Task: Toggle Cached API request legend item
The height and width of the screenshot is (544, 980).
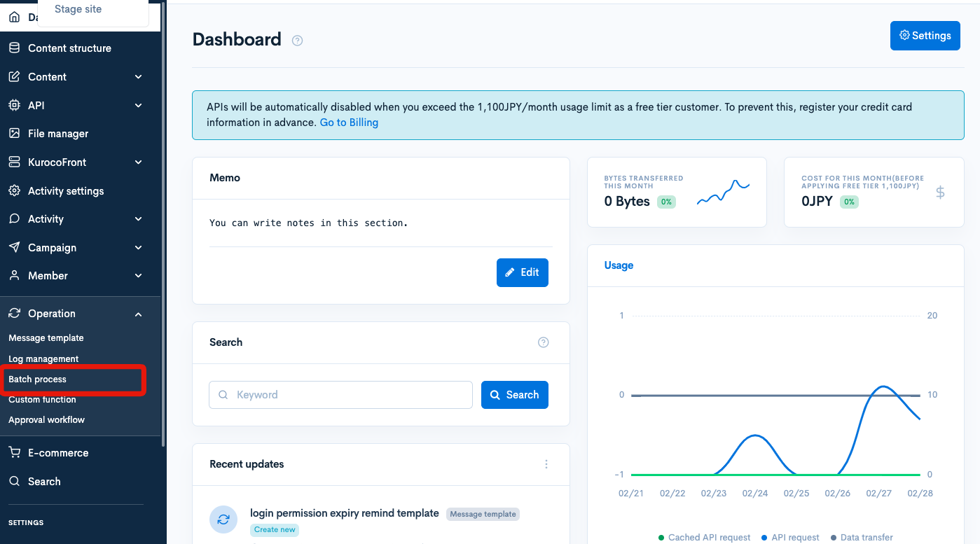Action: (705, 538)
